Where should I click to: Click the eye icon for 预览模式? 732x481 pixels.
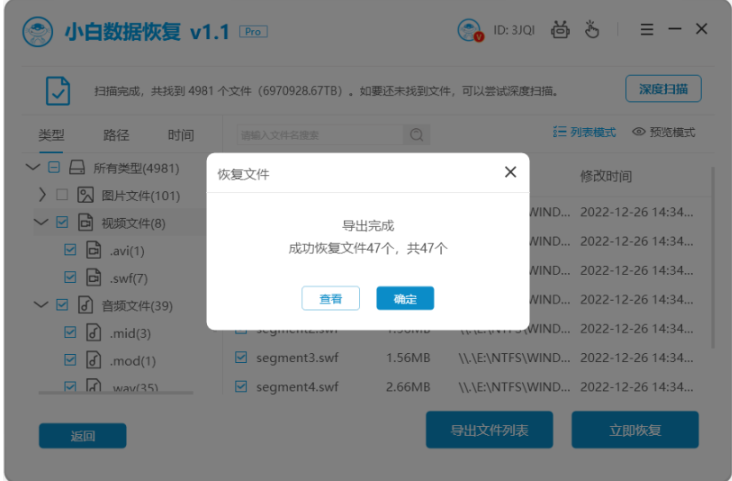pos(639,132)
